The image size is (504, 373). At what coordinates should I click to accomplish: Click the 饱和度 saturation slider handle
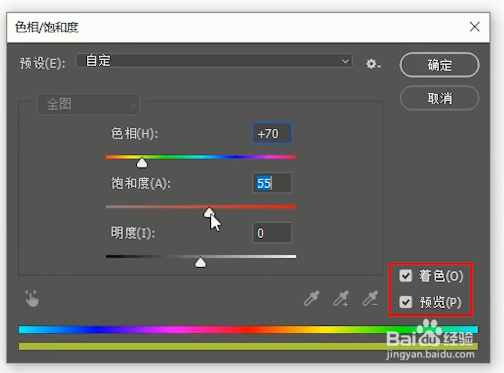point(209,212)
